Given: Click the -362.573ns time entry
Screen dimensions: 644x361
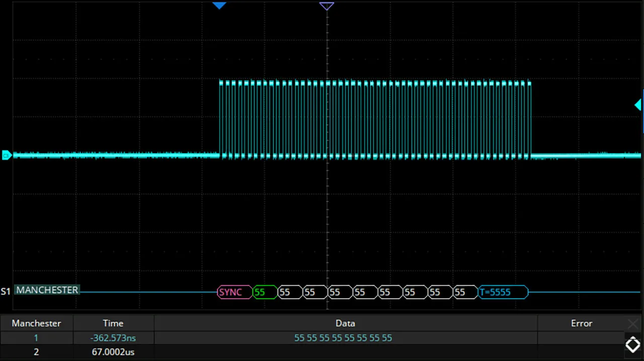Looking at the screenshot, I should click(113, 338).
